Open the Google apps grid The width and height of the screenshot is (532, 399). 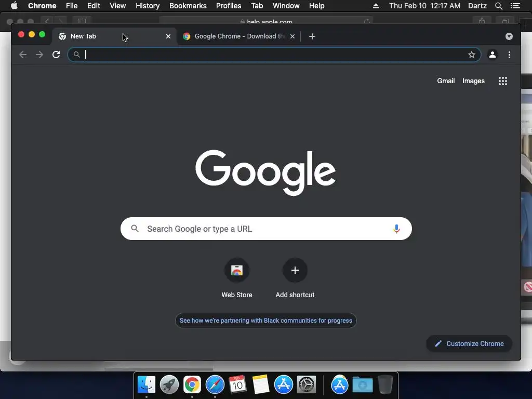[502, 81]
